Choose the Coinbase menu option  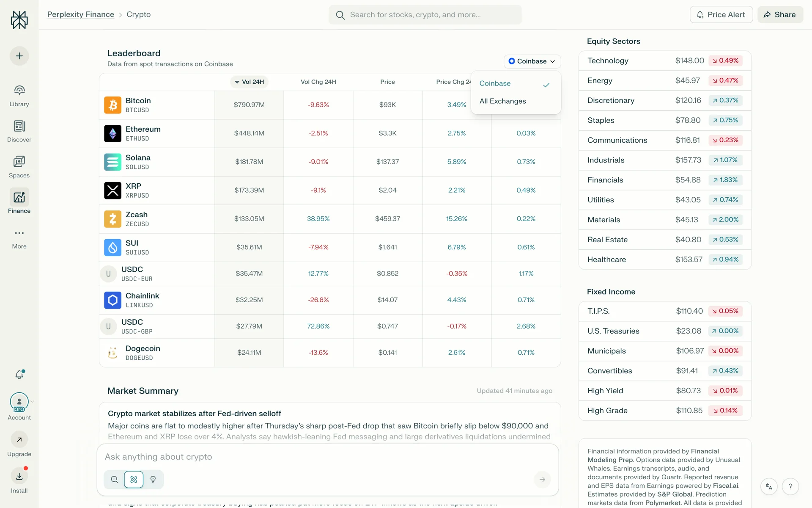point(495,83)
